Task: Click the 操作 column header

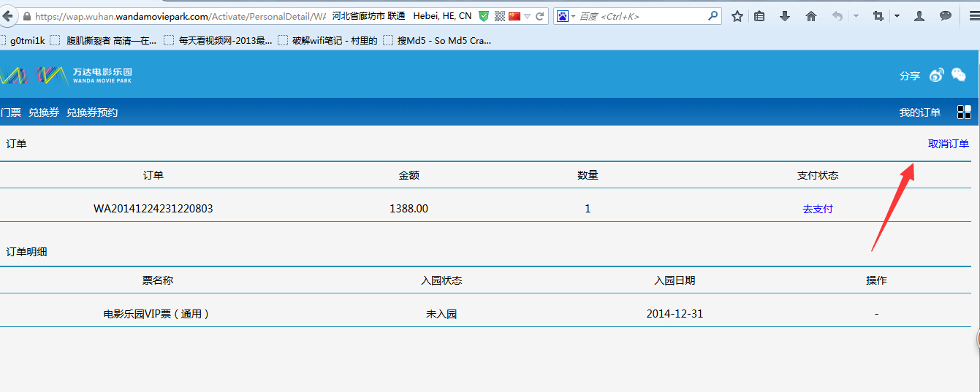Action: [x=876, y=280]
